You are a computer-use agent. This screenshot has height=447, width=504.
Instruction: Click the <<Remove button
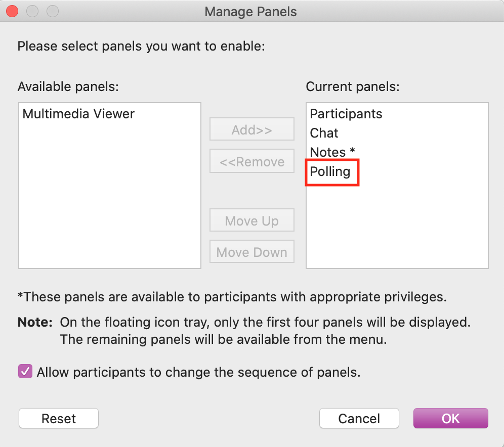(x=251, y=161)
